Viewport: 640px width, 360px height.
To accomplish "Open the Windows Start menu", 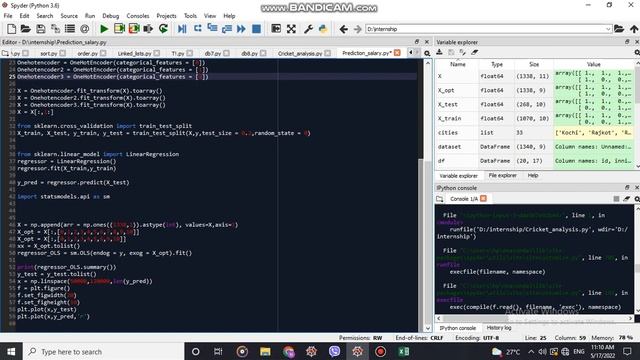I will (11, 351).
